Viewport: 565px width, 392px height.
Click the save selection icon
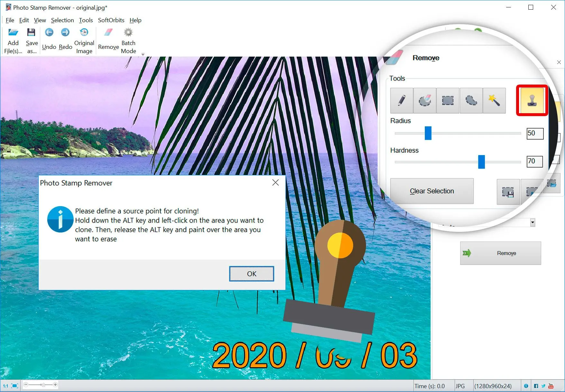click(x=508, y=192)
